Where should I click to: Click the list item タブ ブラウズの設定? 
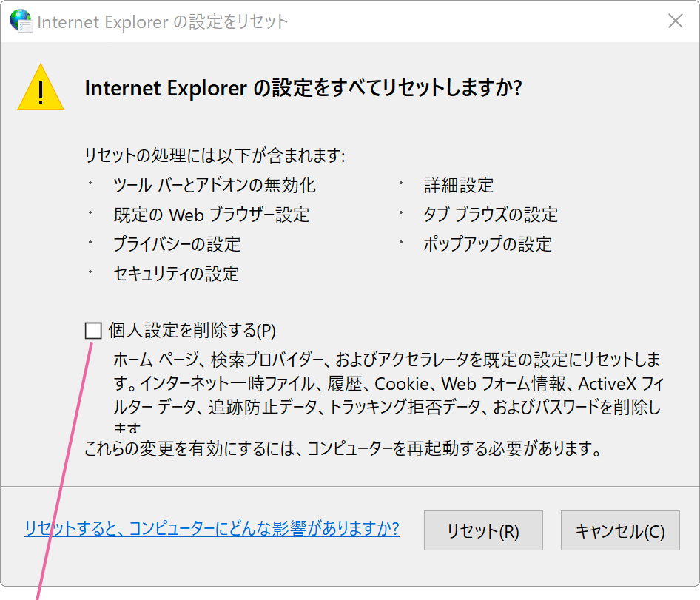491,215
